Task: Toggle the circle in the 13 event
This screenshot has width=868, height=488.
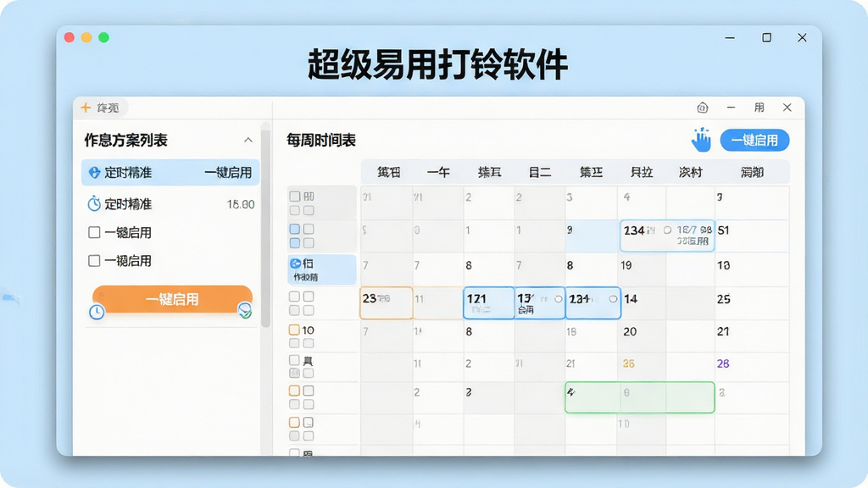Action: [558, 299]
